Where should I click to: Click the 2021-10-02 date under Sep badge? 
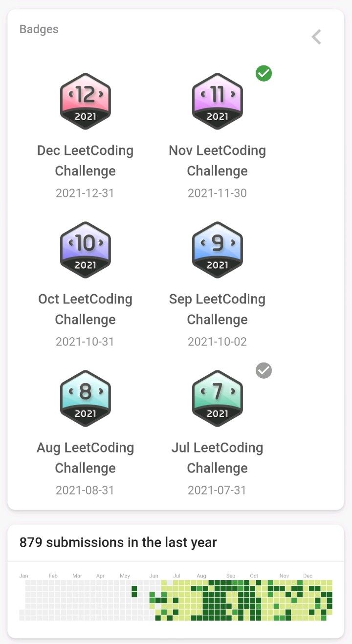[x=217, y=342]
